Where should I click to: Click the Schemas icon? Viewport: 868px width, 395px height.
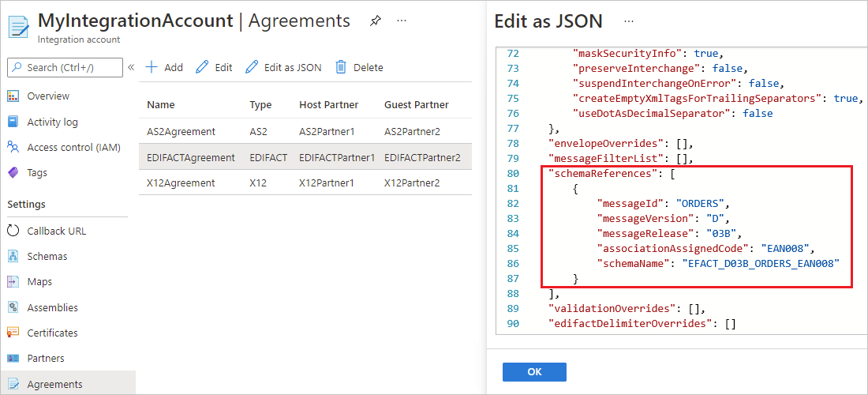[x=13, y=257]
